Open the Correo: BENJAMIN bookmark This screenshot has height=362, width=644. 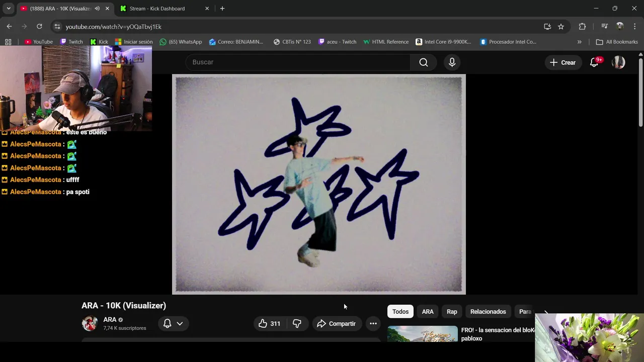tap(236, 42)
